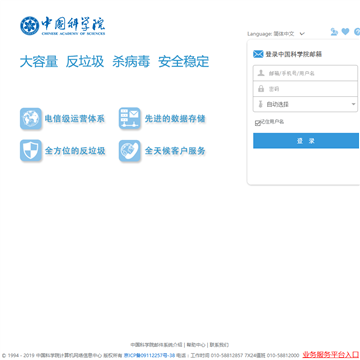
Task: Click the 京ICP备09112257号-38 link
Action: [149, 355]
